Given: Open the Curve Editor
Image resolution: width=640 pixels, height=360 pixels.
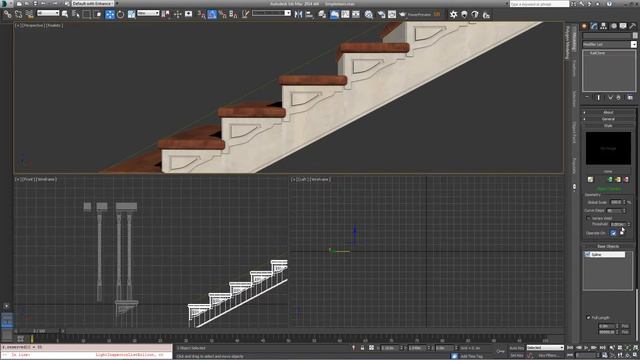Looking at the screenshot, I should 345,14.
